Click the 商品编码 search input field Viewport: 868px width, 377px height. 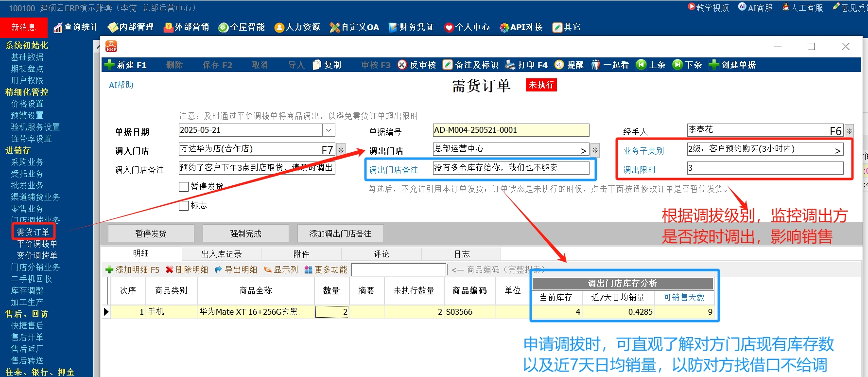(399, 269)
